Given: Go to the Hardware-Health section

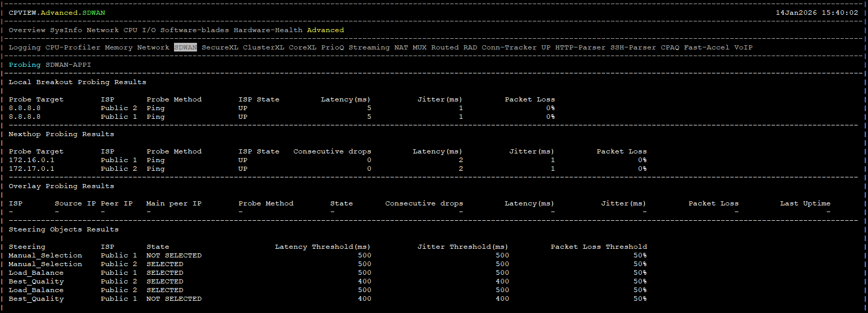Looking at the screenshot, I should tap(268, 30).
